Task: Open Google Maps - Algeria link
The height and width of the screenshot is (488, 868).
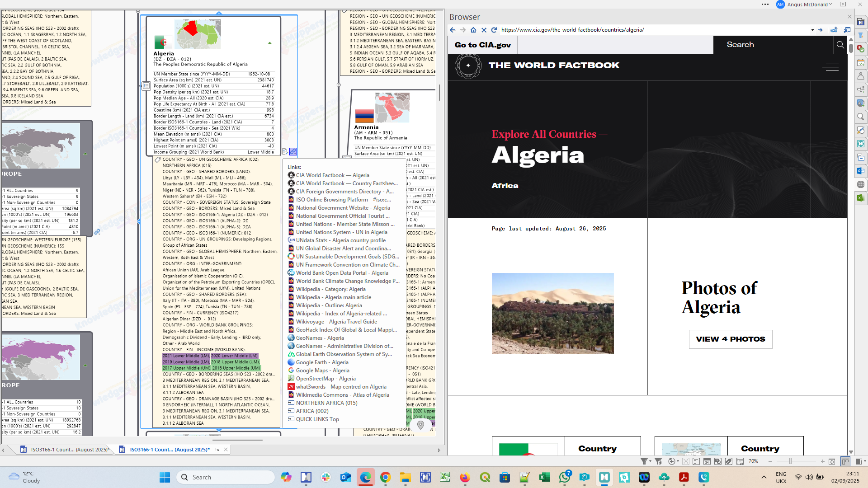Action: pyautogui.click(x=322, y=371)
